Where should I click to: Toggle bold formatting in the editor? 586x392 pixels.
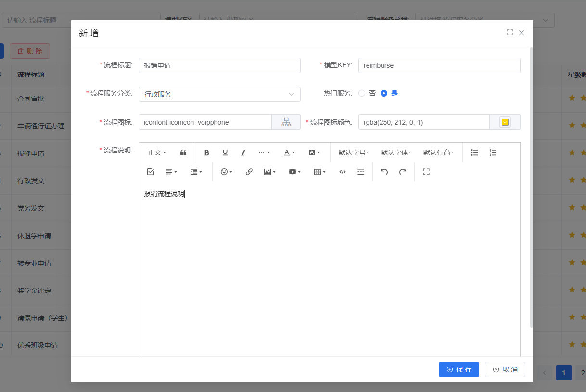point(206,152)
